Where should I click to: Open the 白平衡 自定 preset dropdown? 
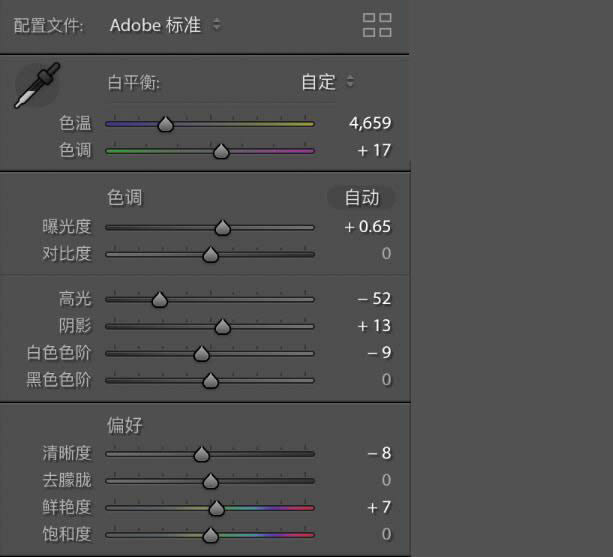328,82
